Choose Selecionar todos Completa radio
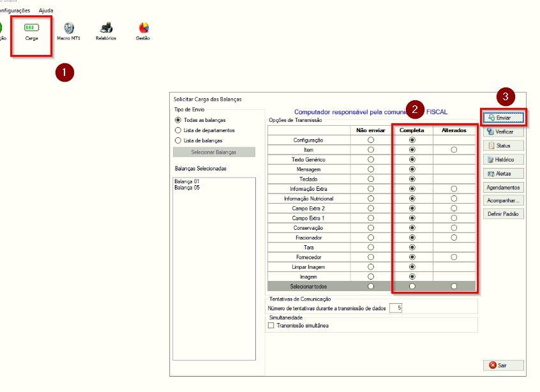 pyautogui.click(x=412, y=286)
